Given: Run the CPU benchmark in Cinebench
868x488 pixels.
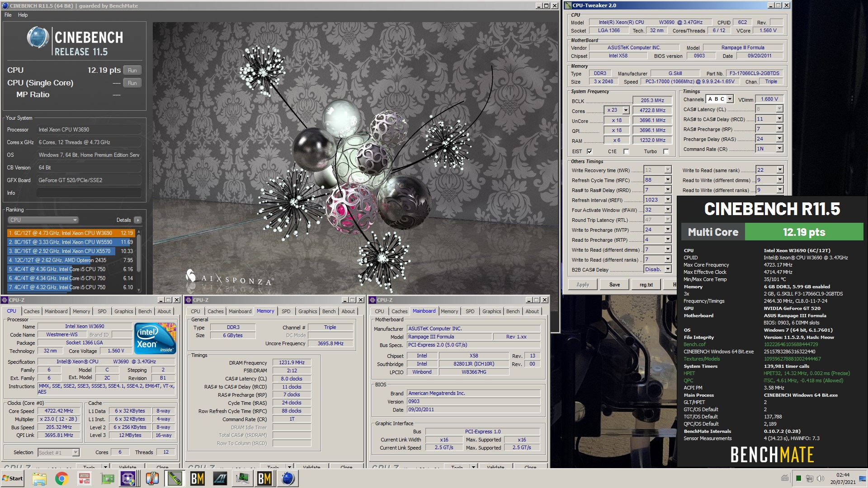Looking at the screenshot, I should pos(132,70).
